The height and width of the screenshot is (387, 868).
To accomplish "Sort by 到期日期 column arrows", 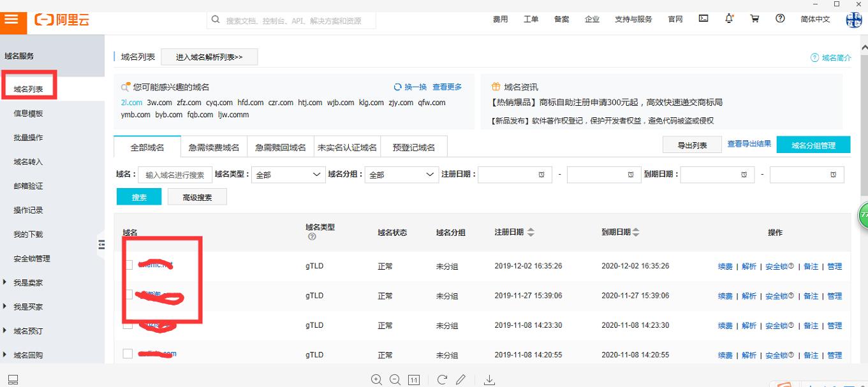I will click(x=635, y=233).
